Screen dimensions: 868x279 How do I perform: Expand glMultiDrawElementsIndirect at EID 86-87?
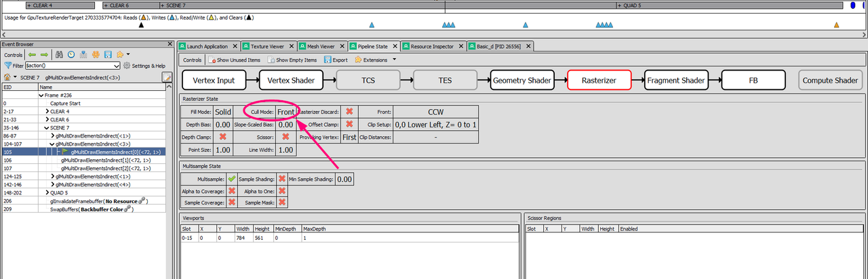[x=53, y=135]
